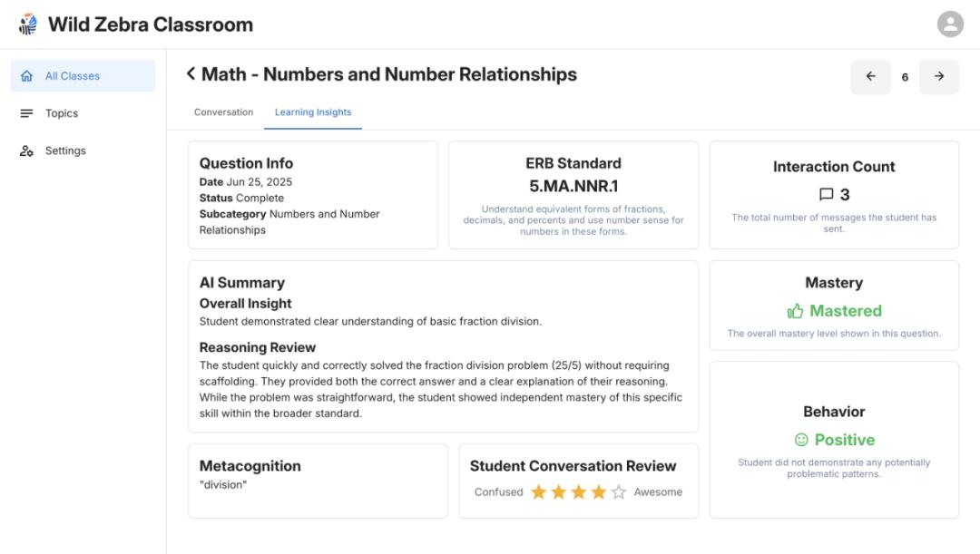This screenshot has width=980, height=554.
Task: Click the Topics list icon
Action: point(26,113)
